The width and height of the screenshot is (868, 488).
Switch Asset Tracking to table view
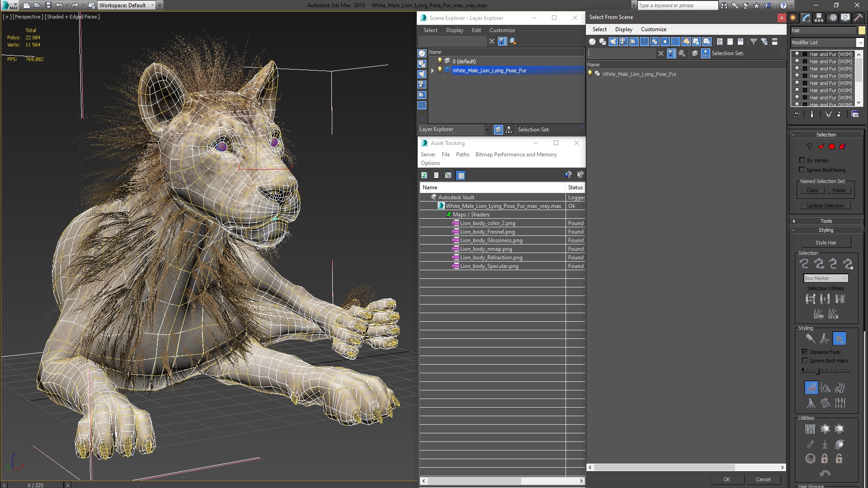[461, 175]
